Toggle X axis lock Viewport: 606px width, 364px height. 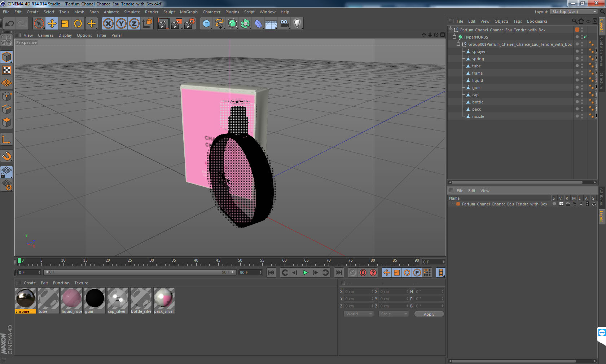[x=108, y=24]
